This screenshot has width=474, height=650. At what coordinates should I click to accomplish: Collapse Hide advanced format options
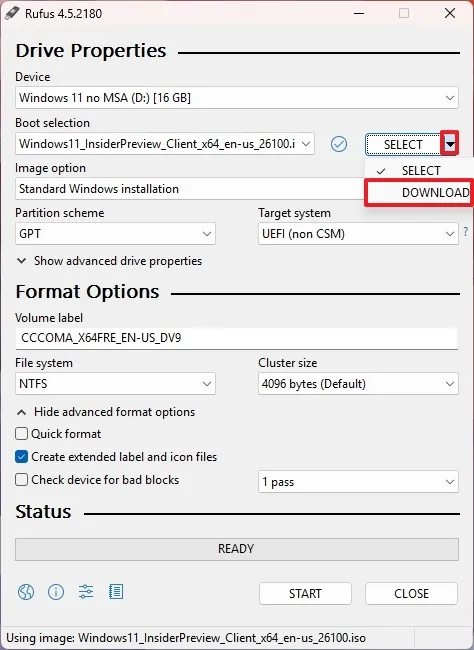click(106, 412)
